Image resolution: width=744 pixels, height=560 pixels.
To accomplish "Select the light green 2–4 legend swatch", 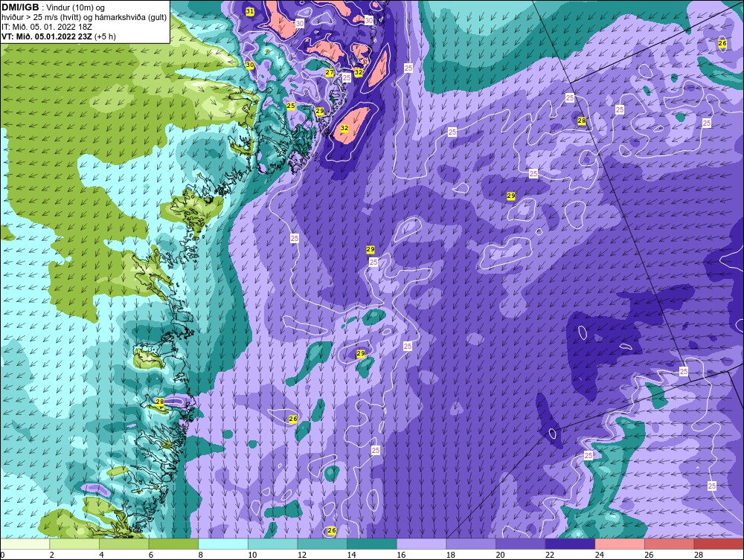I will tap(74, 544).
